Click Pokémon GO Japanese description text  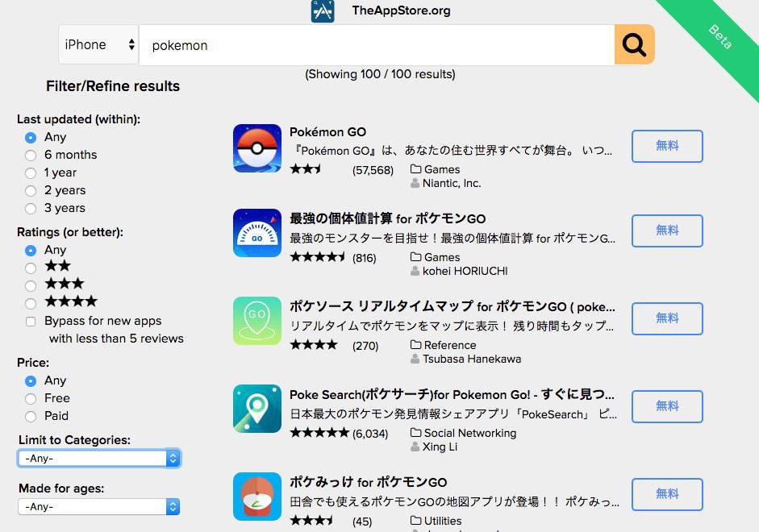pos(452,151)
